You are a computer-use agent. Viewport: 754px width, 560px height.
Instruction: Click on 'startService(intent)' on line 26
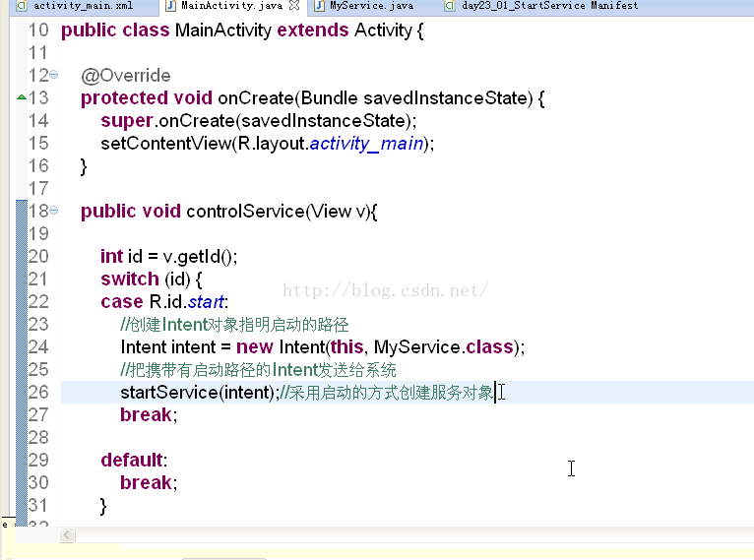point(197,393)
